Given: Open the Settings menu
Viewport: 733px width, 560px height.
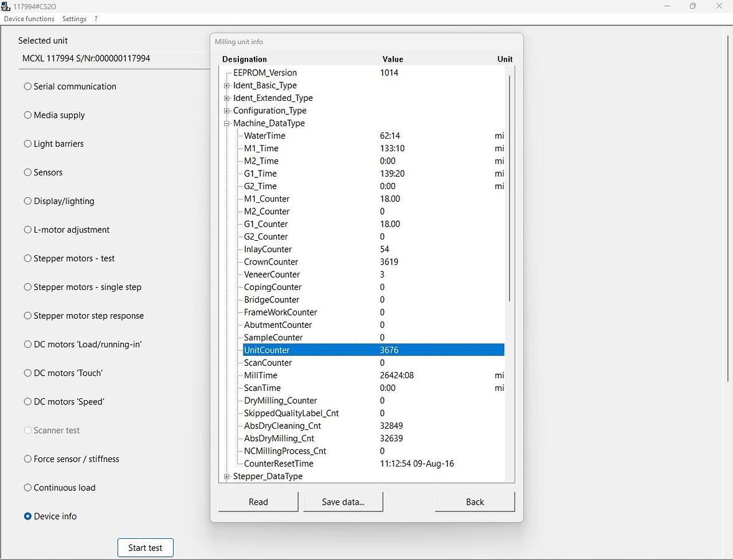Looking at the screenshot, I should [x=74, y=19].
